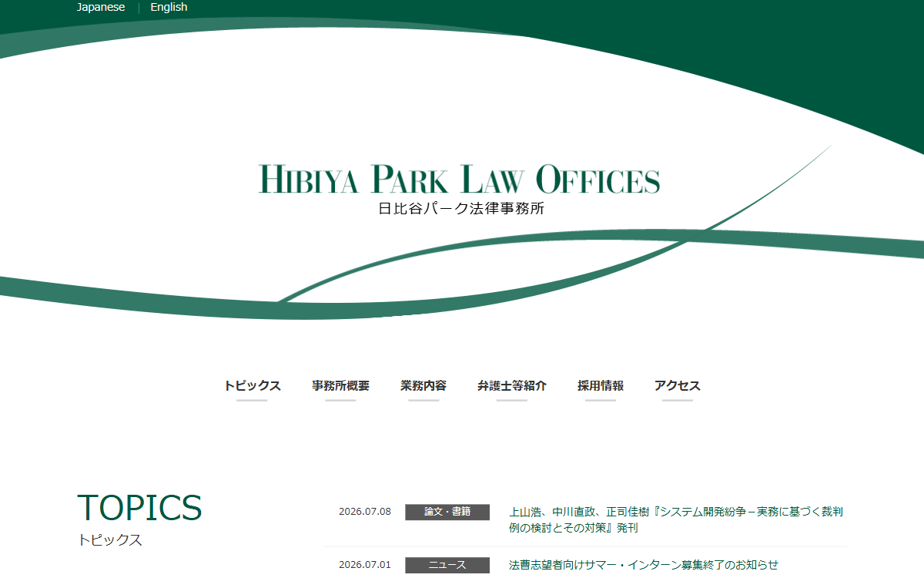Click the TOPICS section heading
924x578 pixels.
139,508
